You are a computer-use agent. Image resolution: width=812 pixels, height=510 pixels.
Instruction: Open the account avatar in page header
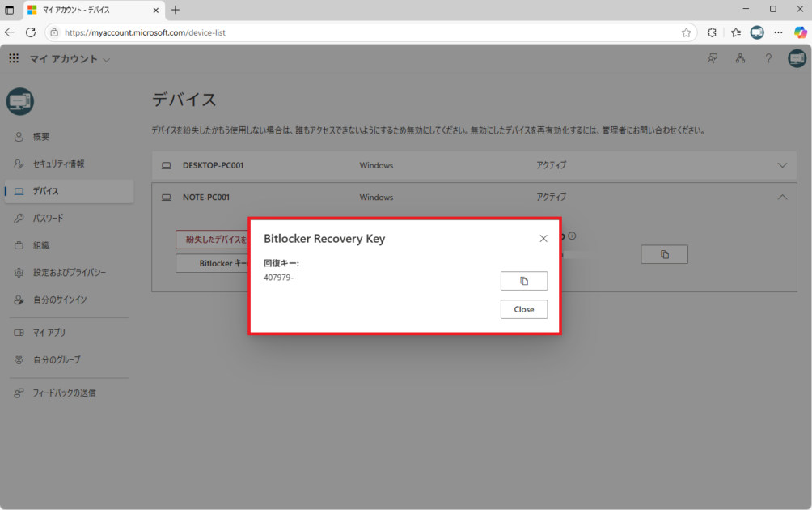pyautogui.click(x=797, y=58)
